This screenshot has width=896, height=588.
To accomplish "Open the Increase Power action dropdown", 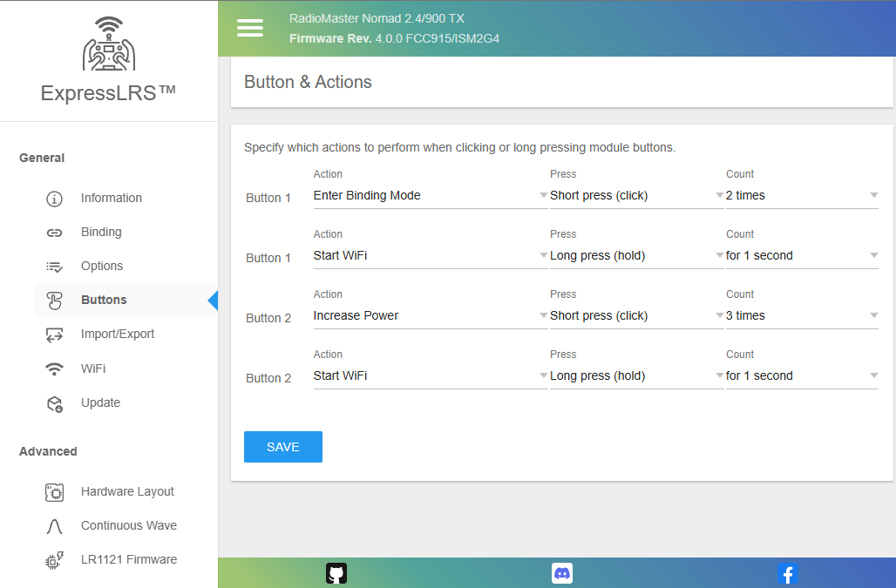I will pos(430,316).
